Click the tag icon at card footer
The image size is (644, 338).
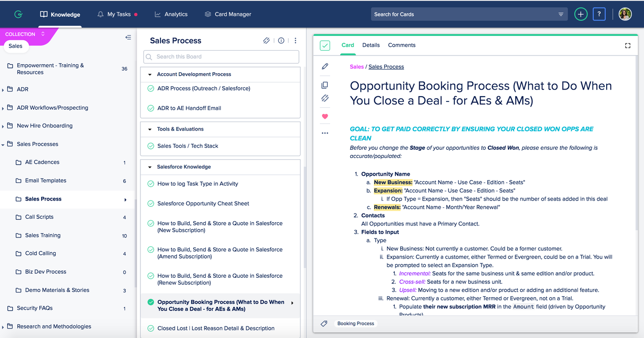pos(324,324)
